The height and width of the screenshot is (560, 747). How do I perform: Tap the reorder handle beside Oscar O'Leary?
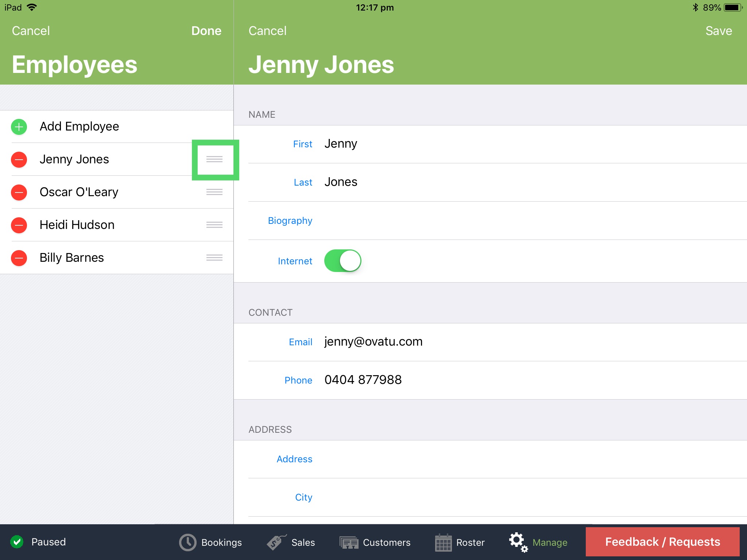pyautogui.click(x=214, y=192)
